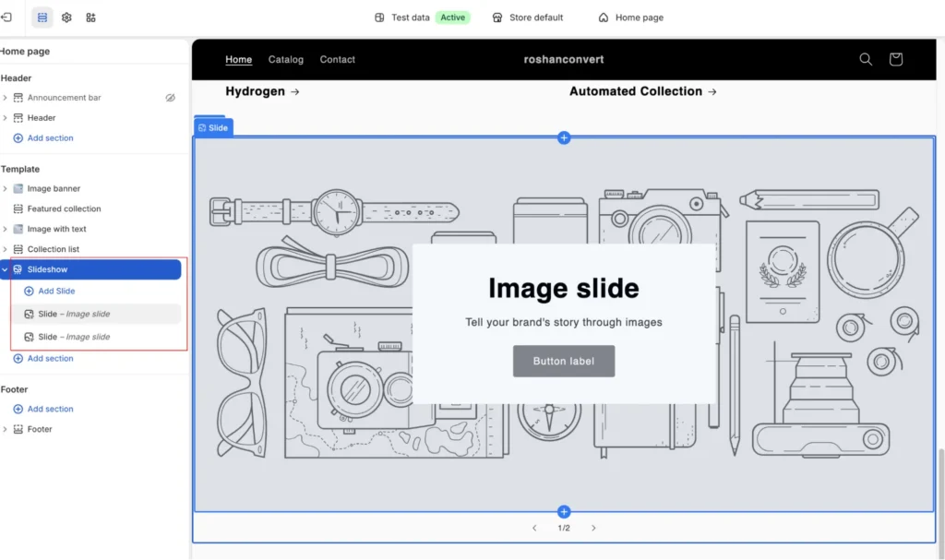Click the plus button above slide
The height and width of the screenshot is (560, 945).
[564, 138]
